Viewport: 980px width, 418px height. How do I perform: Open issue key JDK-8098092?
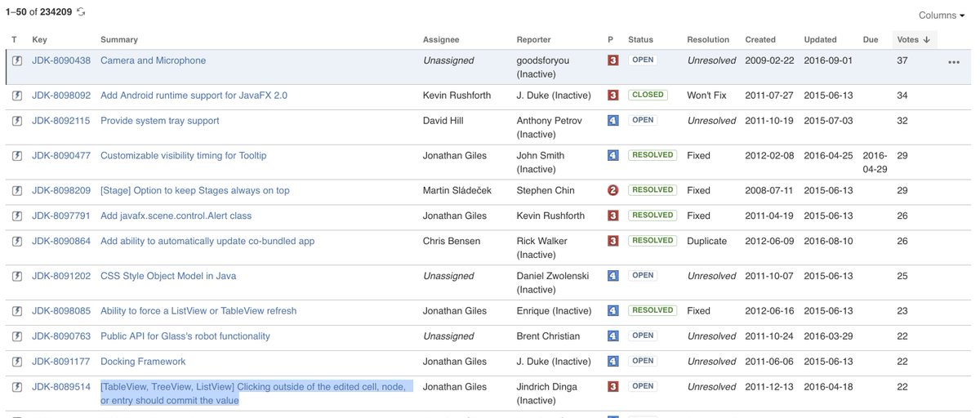(61, 96)
